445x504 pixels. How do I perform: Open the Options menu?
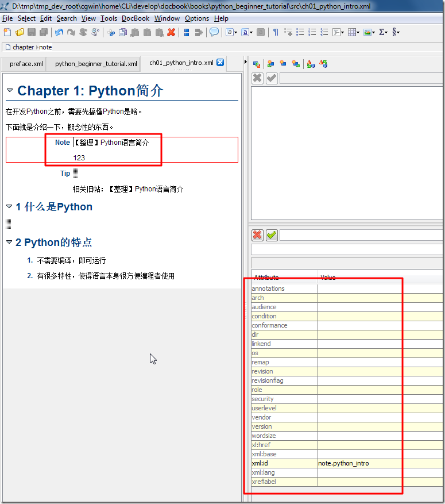coord(197,18)
